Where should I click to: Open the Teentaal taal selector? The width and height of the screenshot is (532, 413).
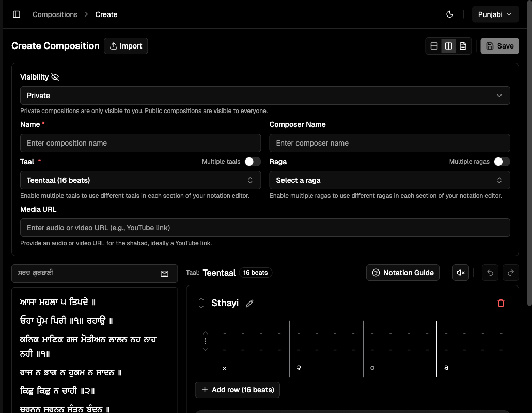tap(140, 180)
